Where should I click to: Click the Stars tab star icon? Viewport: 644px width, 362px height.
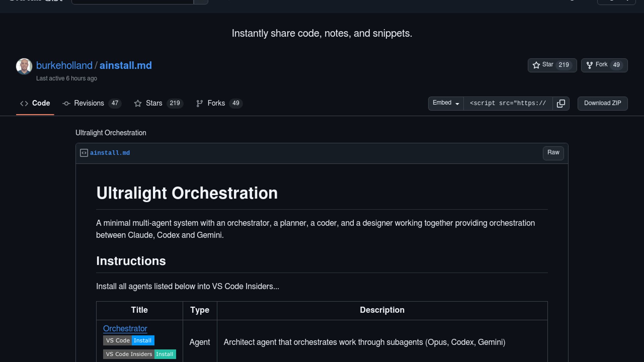pos(138,104)
